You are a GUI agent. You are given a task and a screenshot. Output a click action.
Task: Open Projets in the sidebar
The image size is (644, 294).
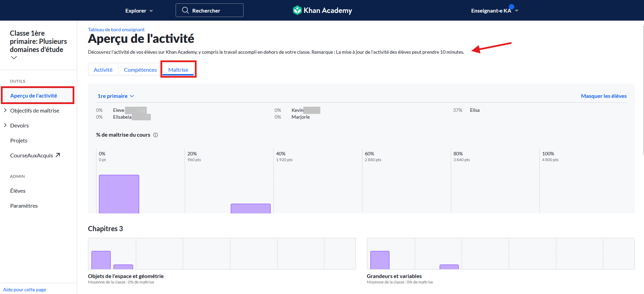pyautogui.click(x=19, y=140)
